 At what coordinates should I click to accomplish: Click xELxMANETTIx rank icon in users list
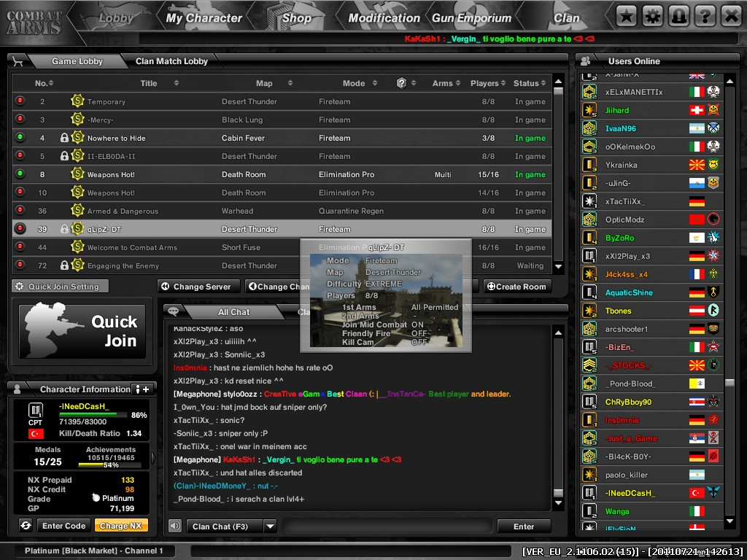tap(589, 91)
